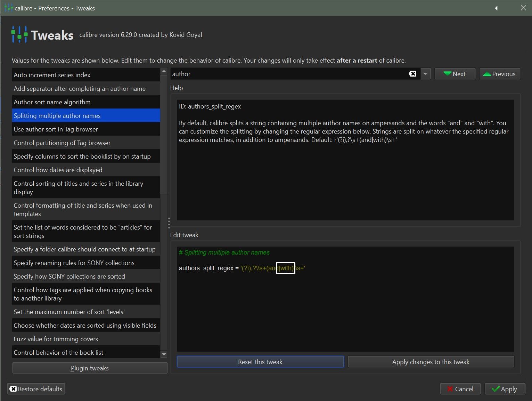Select Set the maximum number of sort levels
This screenshot has width=532, height=401.
86,312
